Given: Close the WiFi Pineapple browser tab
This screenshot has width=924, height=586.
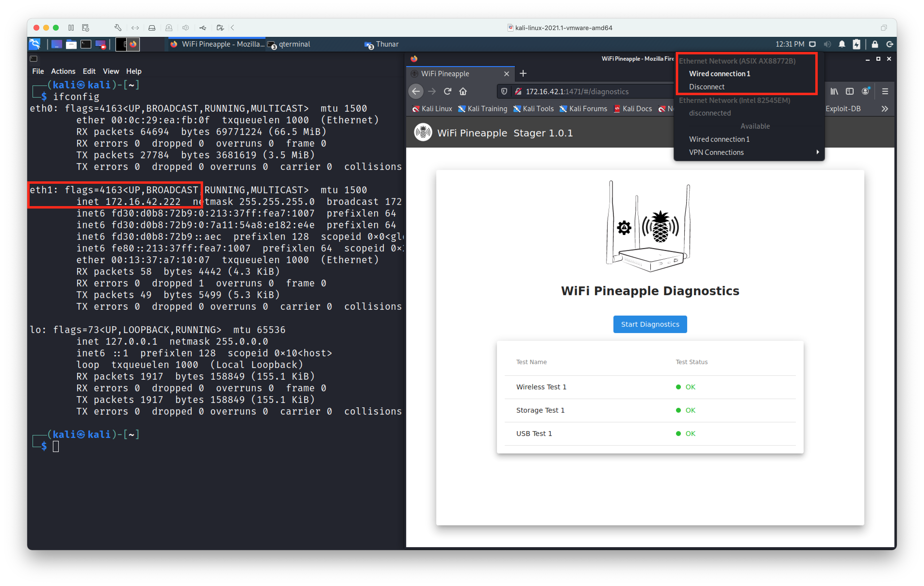Looking at the screenshot, I should pyautogui.click(x=506, y=73).
